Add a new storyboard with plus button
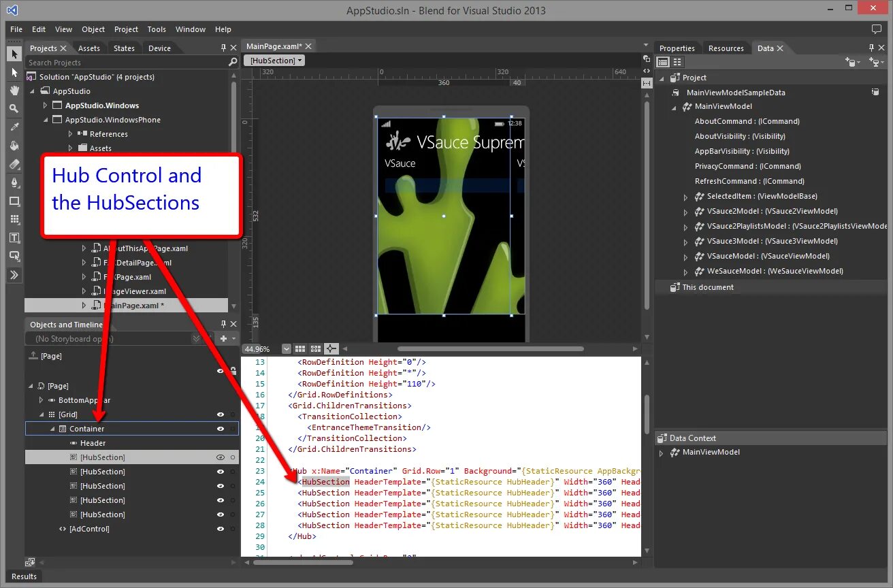893x588 pixels. coord(223,338)
